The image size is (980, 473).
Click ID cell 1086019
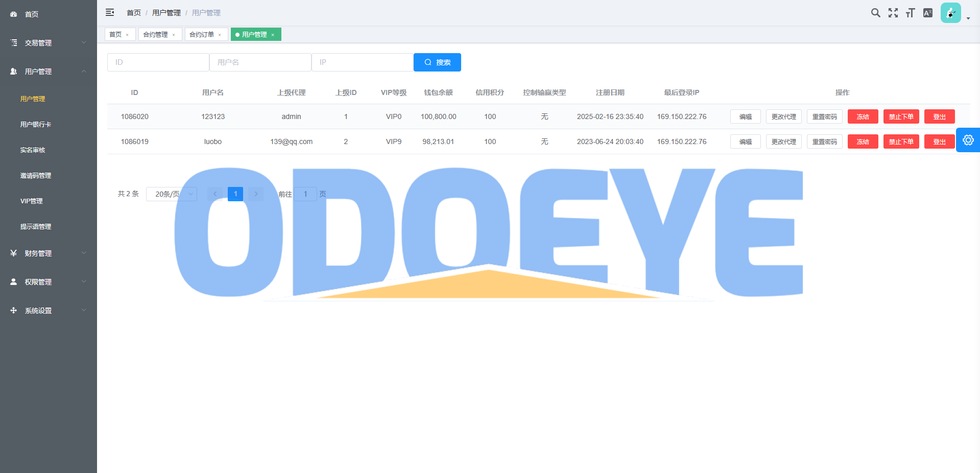point(135,141)
